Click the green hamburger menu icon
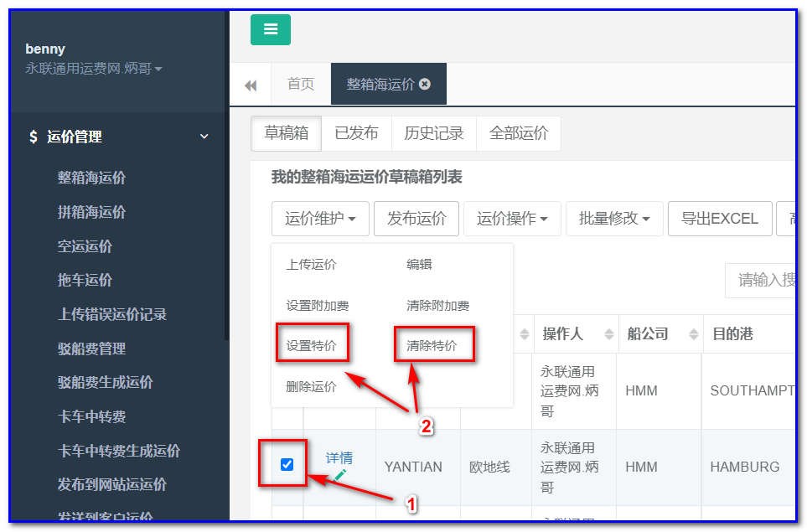Image resolution: width=807 pixels, height=532 pixels. click(x=270, y=29)
